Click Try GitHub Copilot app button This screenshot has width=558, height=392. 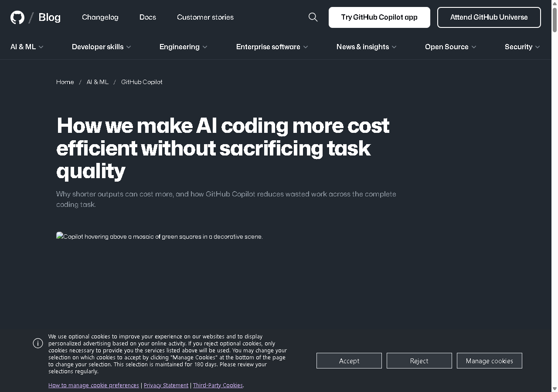(x=379, y=17)
